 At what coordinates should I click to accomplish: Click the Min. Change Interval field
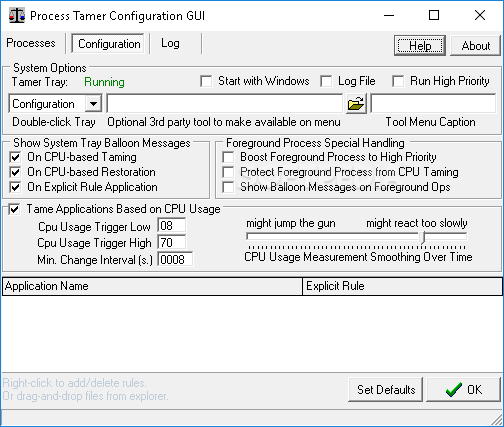[175, 259]
